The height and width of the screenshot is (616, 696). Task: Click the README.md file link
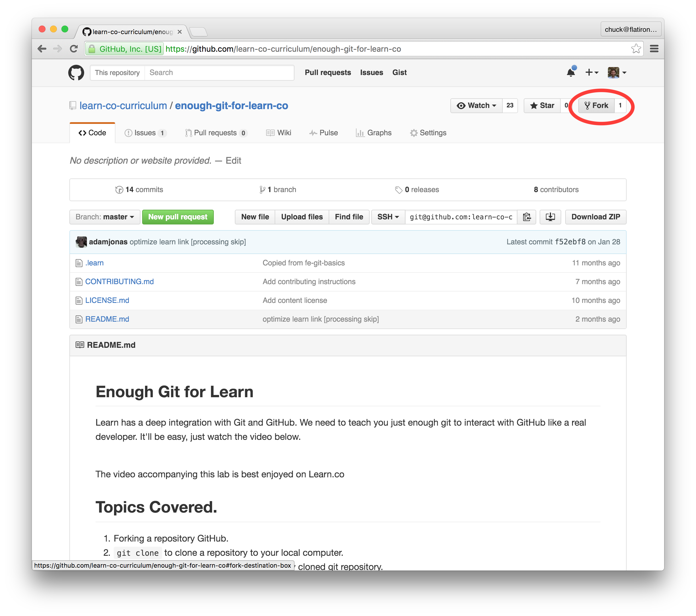point(108,319)
